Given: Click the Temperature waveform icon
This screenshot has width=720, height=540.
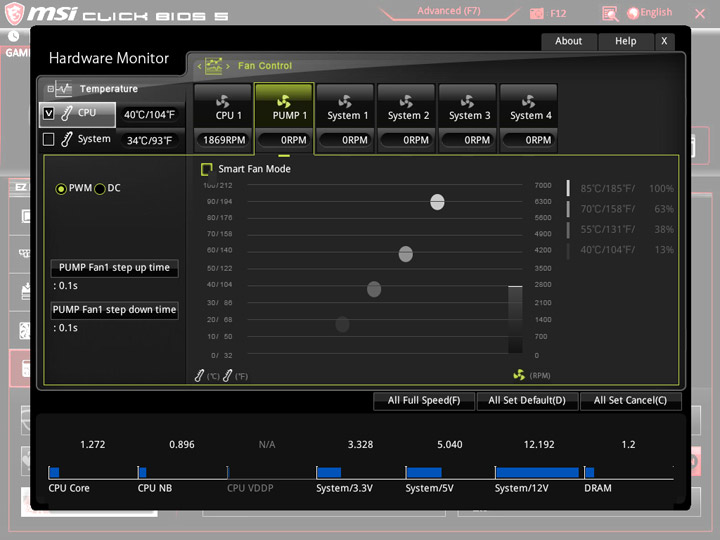Looking at the screenshot, I should pyautogui.click(x=64, y=89).
